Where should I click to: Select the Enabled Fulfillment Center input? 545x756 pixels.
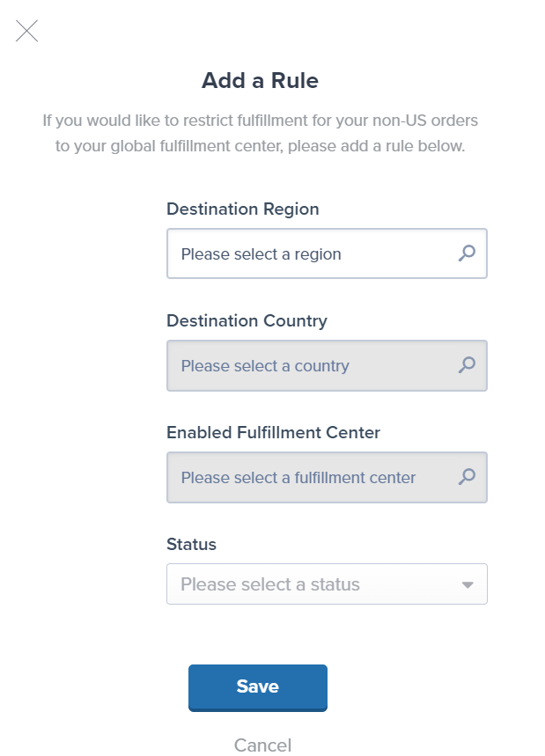308,477
